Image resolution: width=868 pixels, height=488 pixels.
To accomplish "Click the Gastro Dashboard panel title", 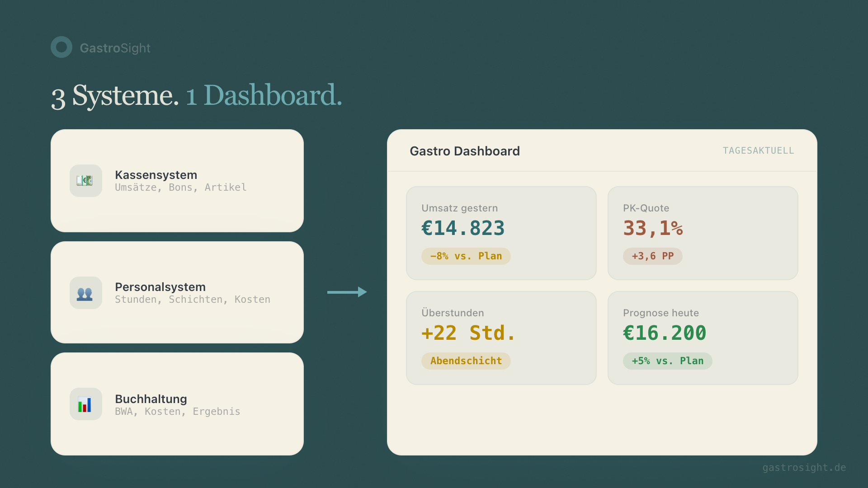I will coord(465,151).
